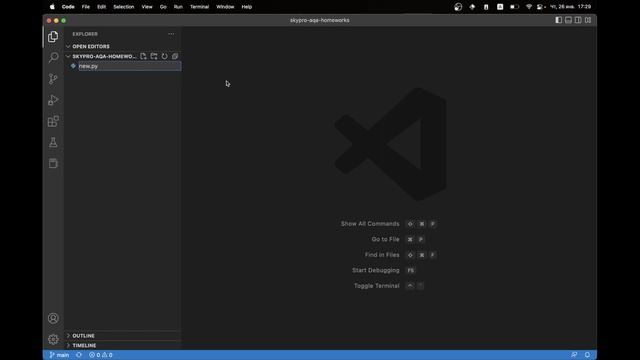
Task: Open the Selection menu
Action: 124,7
